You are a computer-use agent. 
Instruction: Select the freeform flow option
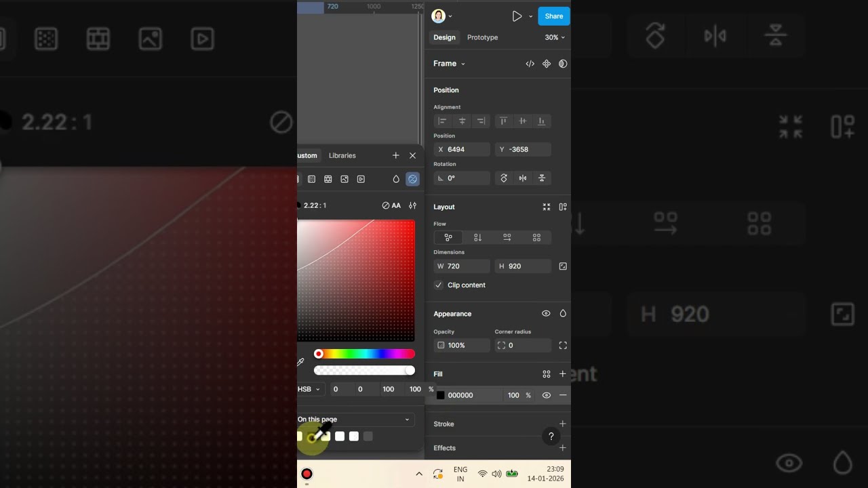point(448,237)
